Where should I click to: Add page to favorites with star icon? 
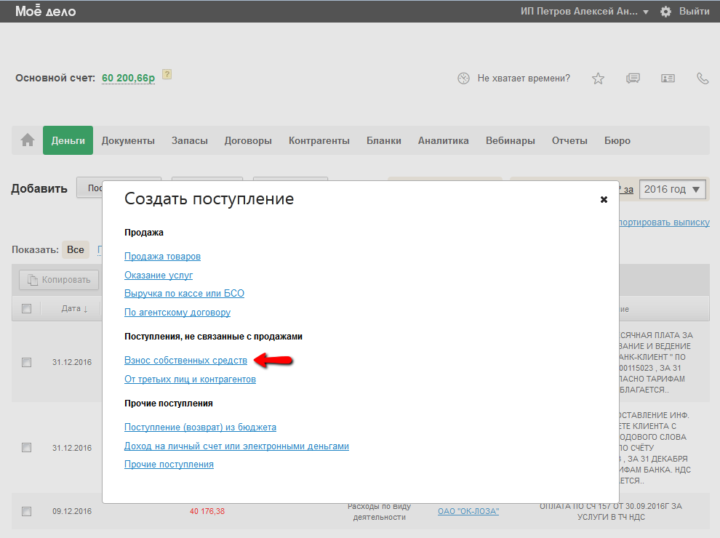pos(598,78)
